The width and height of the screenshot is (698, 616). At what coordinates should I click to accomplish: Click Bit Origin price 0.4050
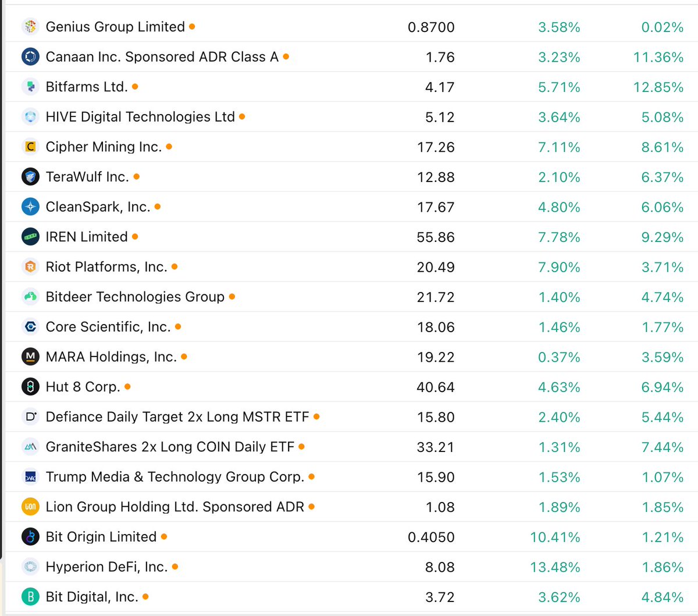[431, 537]
